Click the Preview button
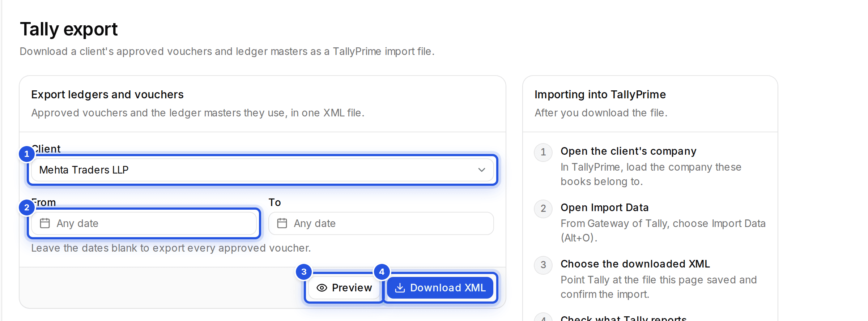The image size is (868, 321). (344, 288)
